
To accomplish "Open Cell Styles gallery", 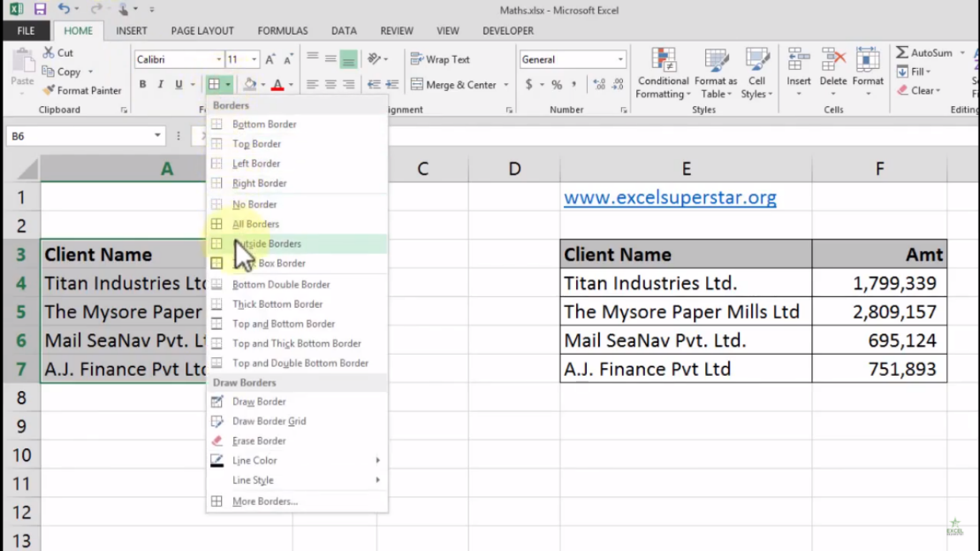I will (757, 73).
